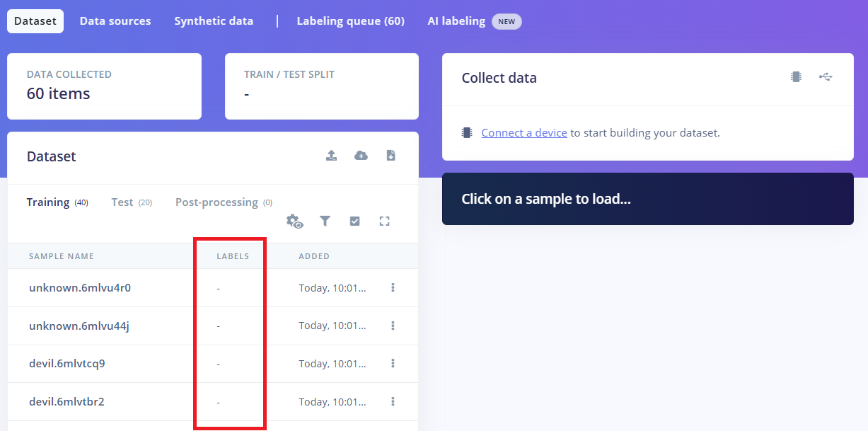Open the three-dot menu for unknown.6mlvu4r0

tap(393, 287)
